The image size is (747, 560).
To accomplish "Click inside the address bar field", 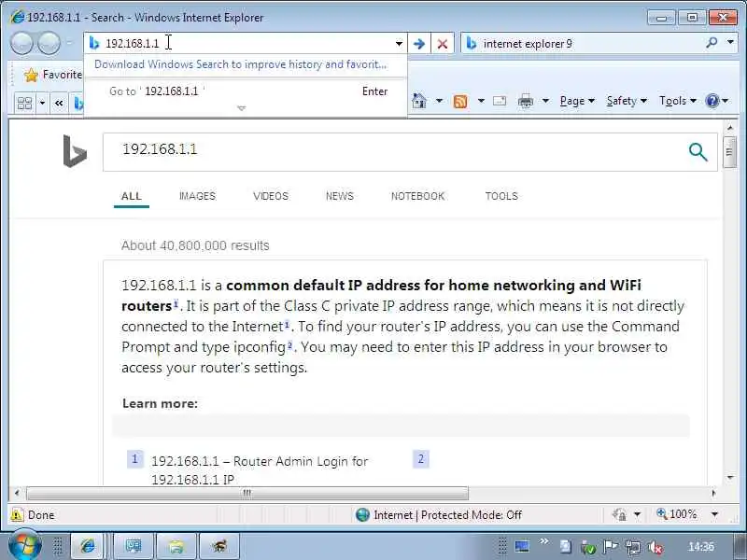I will (x=247, y=43).
